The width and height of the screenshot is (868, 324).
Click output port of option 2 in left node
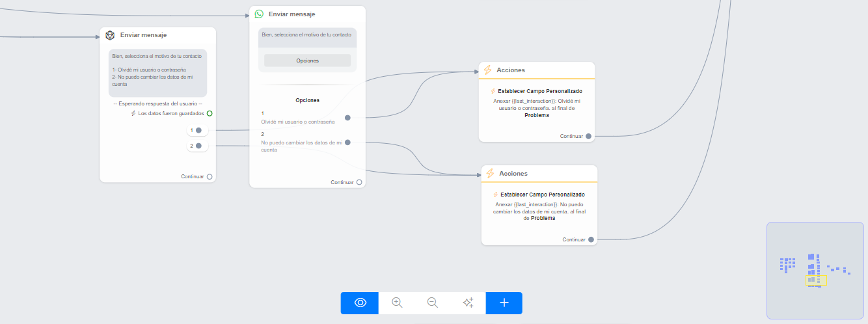(x=198, y=146)
